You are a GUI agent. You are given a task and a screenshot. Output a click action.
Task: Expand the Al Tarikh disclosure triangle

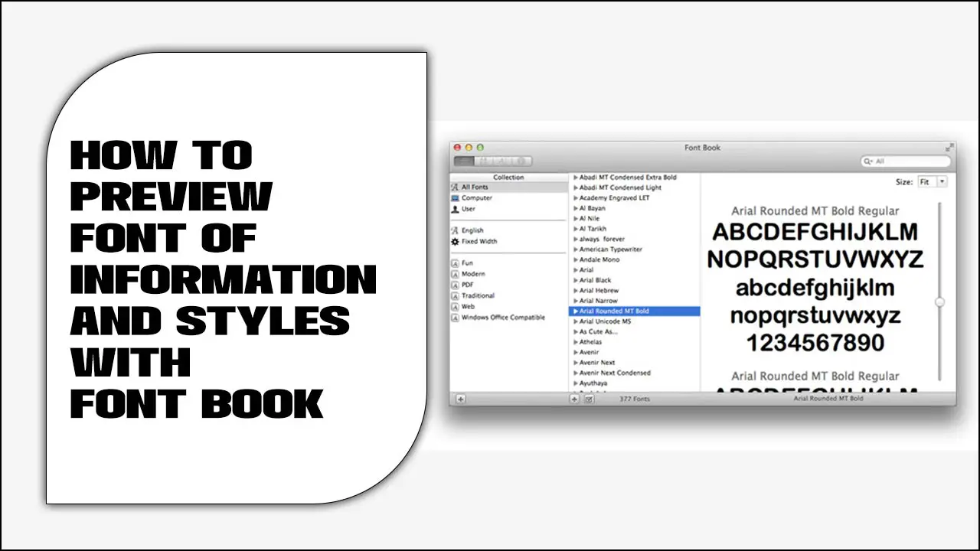tap(576, 229)
